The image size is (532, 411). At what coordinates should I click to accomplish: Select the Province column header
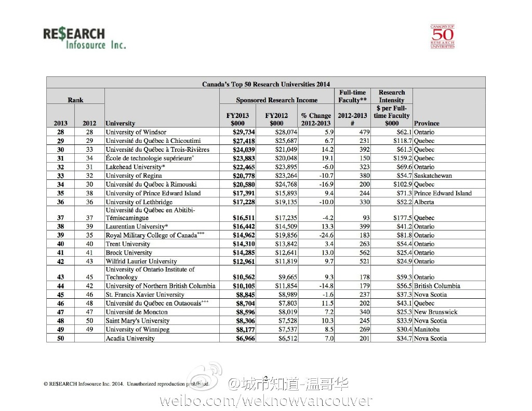click(x=427, y=123)
